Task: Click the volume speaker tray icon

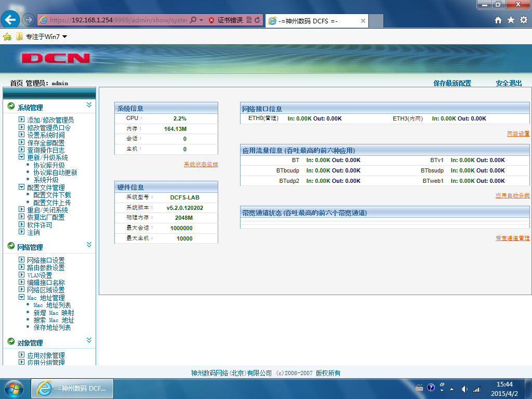Action: point(464,389)
